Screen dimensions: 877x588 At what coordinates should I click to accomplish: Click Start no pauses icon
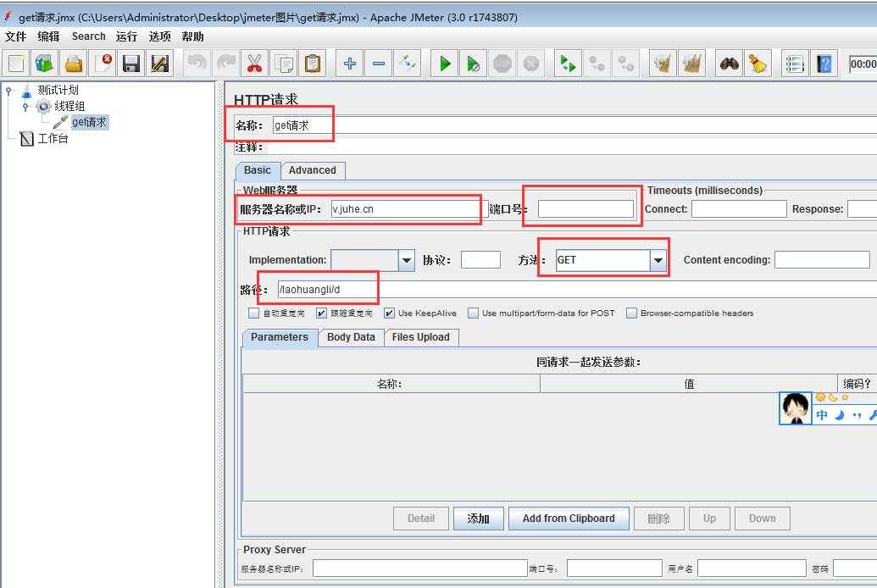pos(473,64)
